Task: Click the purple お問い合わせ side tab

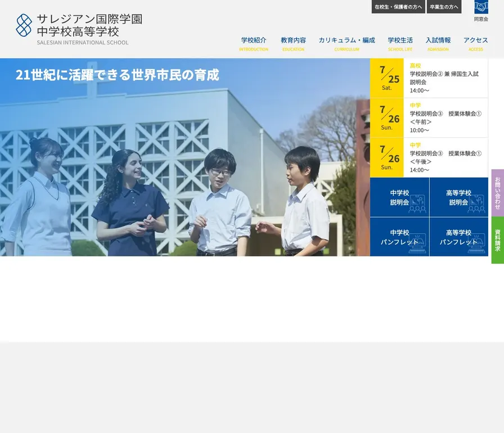Action: point(498,193)
